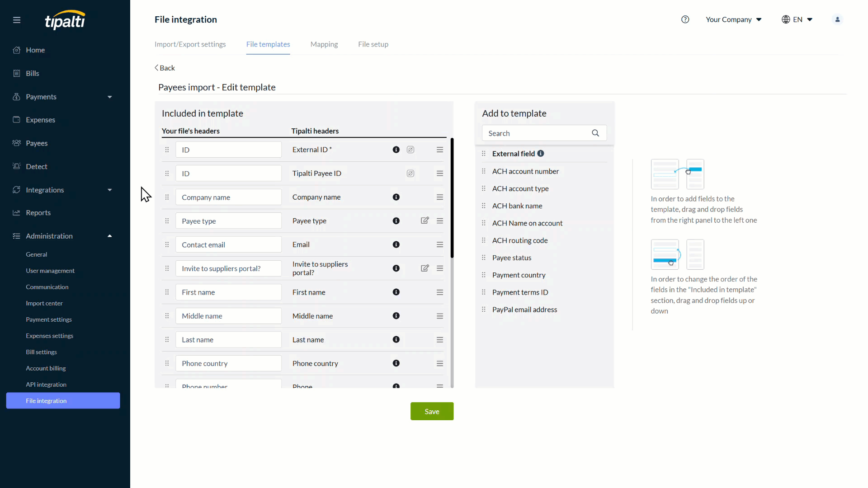Expand the Integrations sidebar menu

click(110, 190)
